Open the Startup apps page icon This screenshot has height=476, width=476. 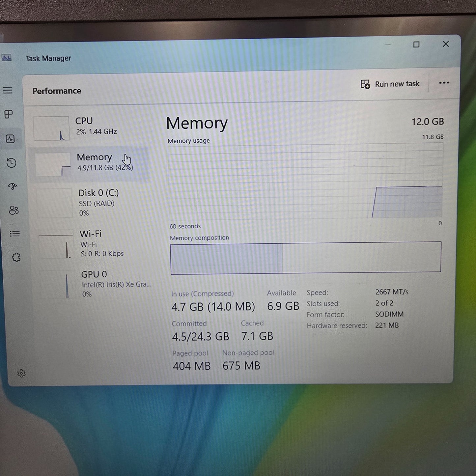click(13, 186)
